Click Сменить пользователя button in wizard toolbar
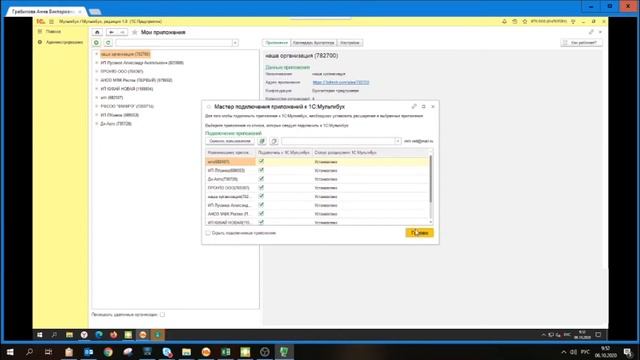 pyautogui.click(x=230, y=141)
